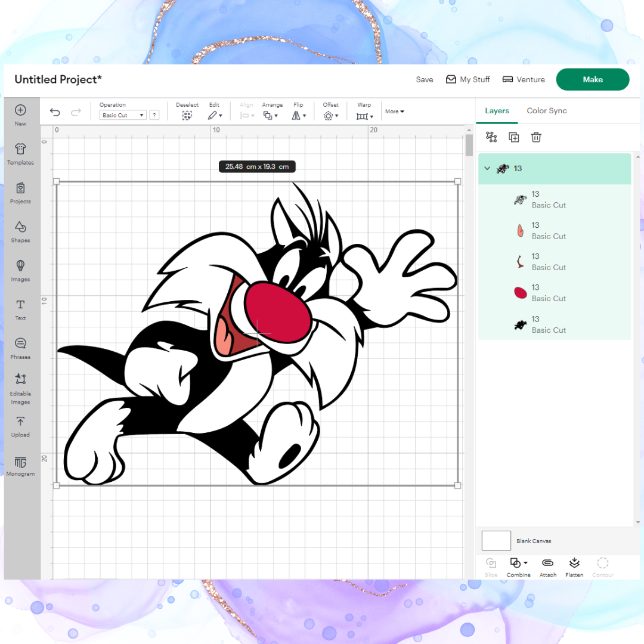Open the Operation Basic Cut dropdown

coord(123,116)
